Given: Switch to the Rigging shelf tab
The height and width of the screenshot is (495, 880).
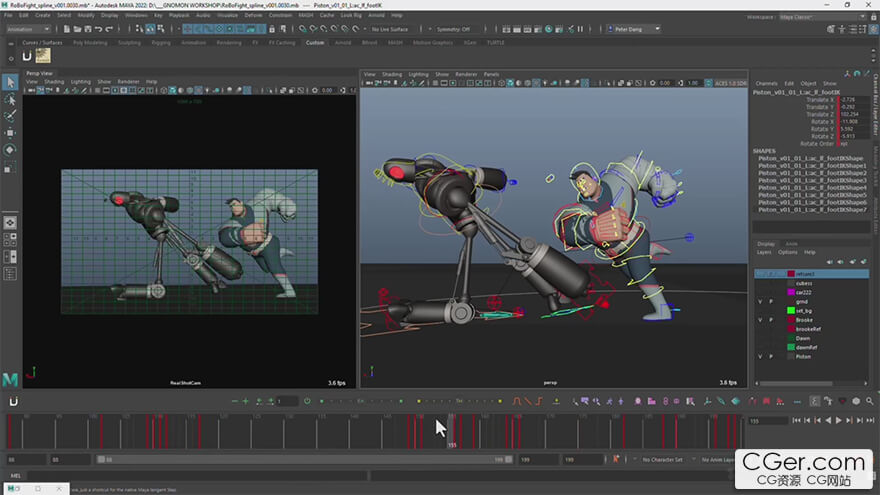Looking at the screenshot, I should [x=161, y=43].
